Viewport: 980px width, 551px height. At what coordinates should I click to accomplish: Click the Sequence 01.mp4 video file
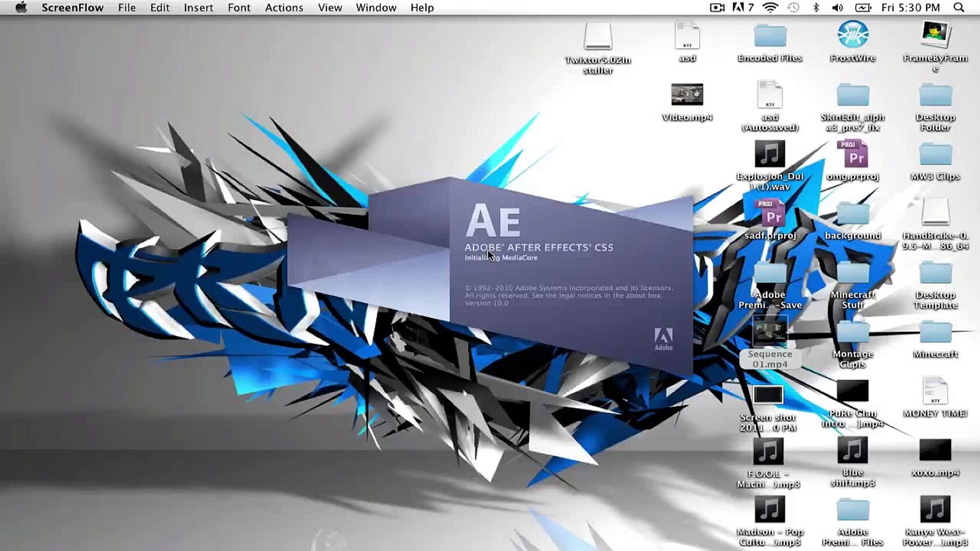[770, 332]
